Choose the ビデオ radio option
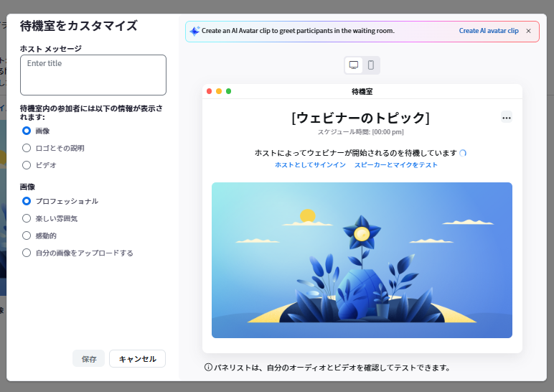Screen dimensions: 554x392 pos(27,165)
